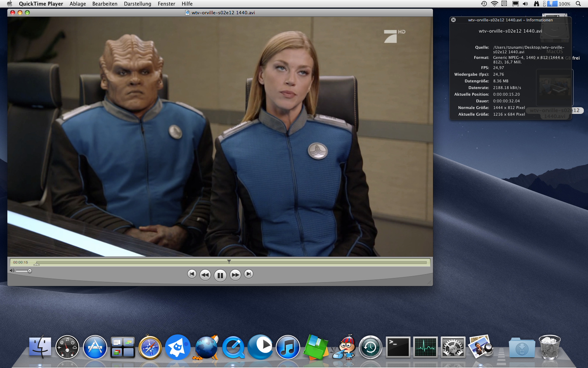This screenshot has width=588, height=368.
Task: Click the Datenrate value 2188.18 kBit/s
Action: 507,88
